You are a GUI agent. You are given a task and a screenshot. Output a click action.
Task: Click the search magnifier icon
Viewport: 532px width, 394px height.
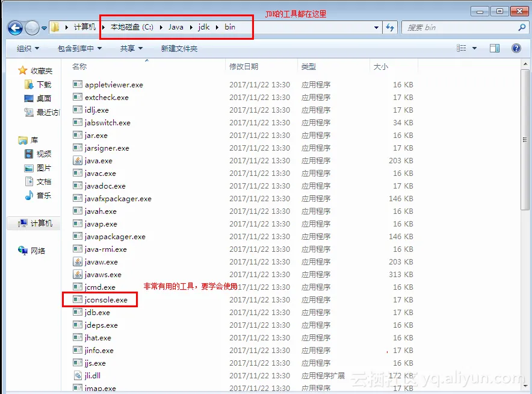point(522,27)
